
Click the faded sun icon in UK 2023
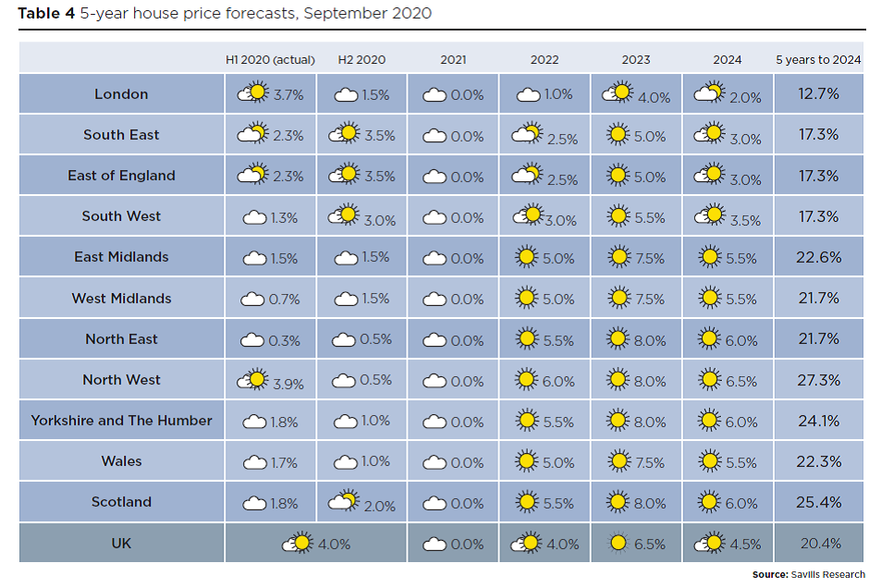618,543
